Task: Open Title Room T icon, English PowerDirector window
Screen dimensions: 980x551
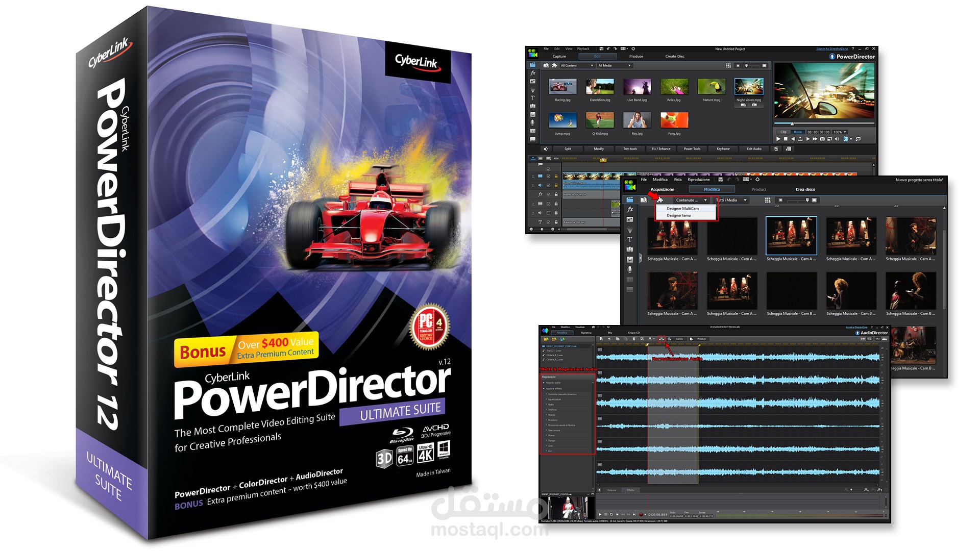Action: (x=533, y=98)
